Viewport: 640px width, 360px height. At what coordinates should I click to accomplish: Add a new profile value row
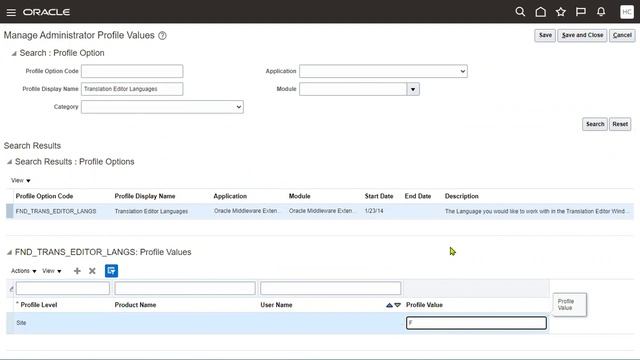(x=77, y=271)
